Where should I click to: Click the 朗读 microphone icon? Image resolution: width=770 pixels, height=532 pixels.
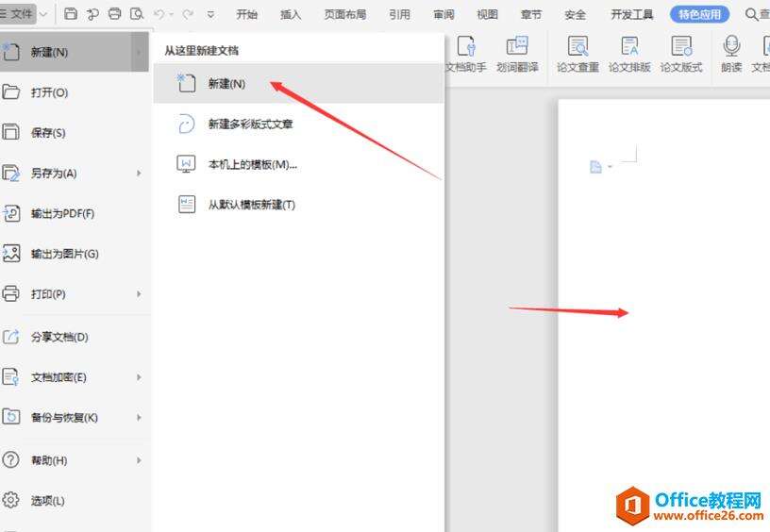coord(731,46)
